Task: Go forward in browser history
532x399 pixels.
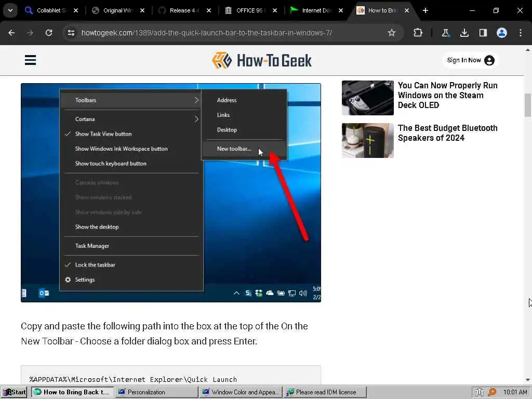Action: click(30, 33)
